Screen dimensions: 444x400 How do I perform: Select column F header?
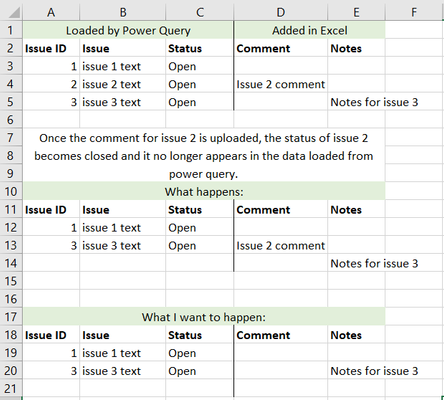pyautogui.click(x=414, y=13)
